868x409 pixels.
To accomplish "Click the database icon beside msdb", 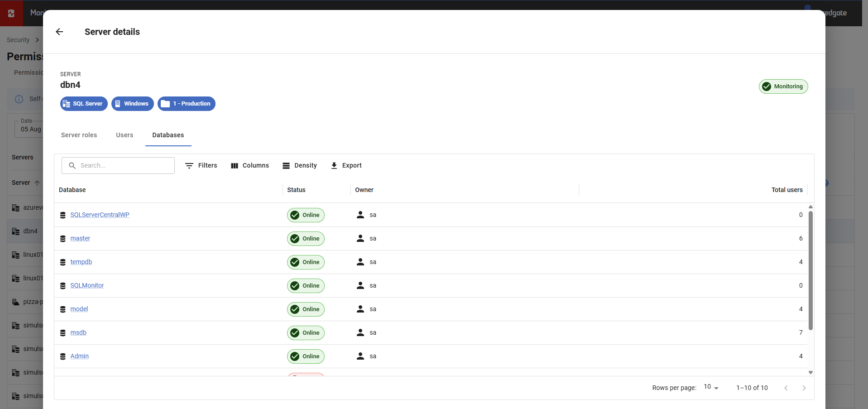I will pyautogui.click(x=63, y=333).
